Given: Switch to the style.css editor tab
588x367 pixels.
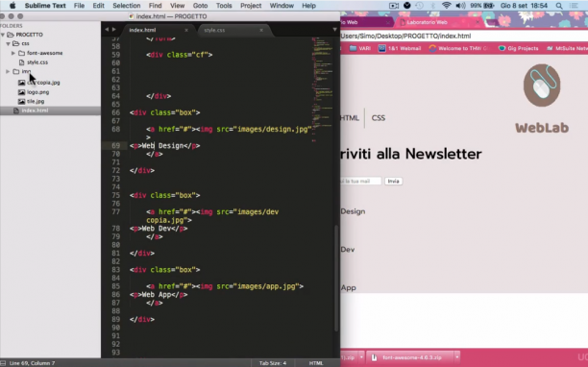Looking at the screenshot, I should tap(214, 30).
